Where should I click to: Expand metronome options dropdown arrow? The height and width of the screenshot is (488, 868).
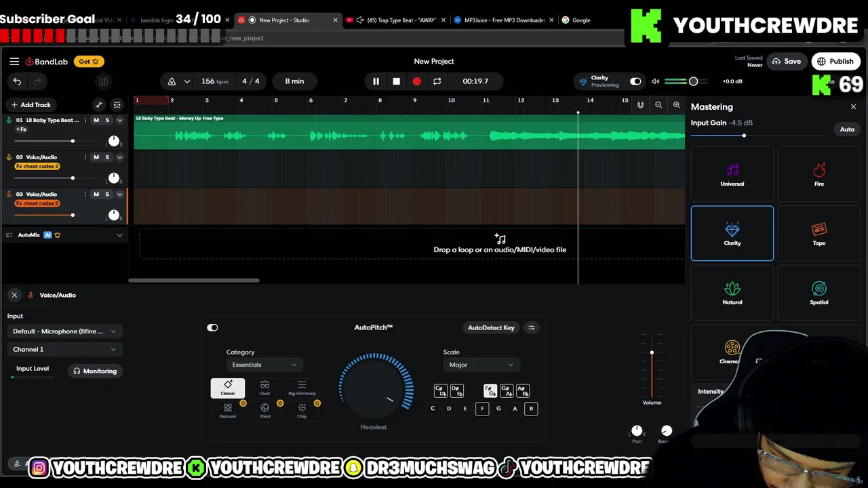[x=186, y=81]
